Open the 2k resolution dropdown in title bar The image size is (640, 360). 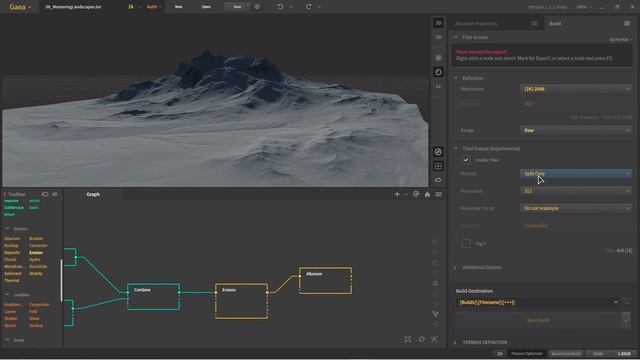click(x=133, y=7)
